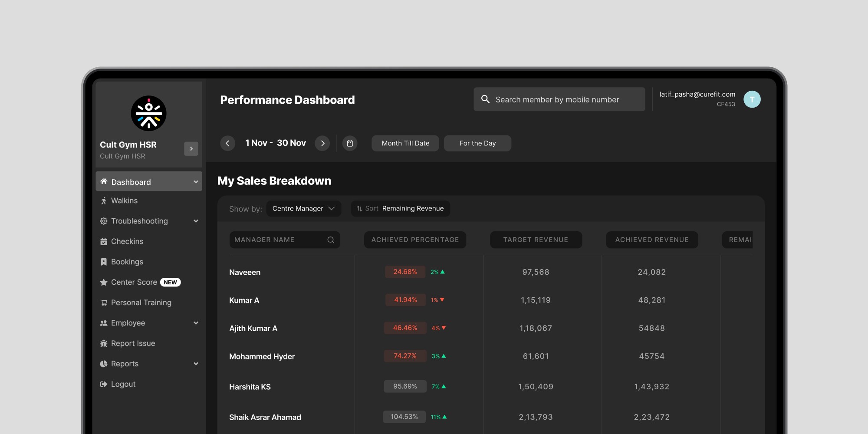Select the Month Till Date filter
868x434 pixels.
tap(405, 143)
